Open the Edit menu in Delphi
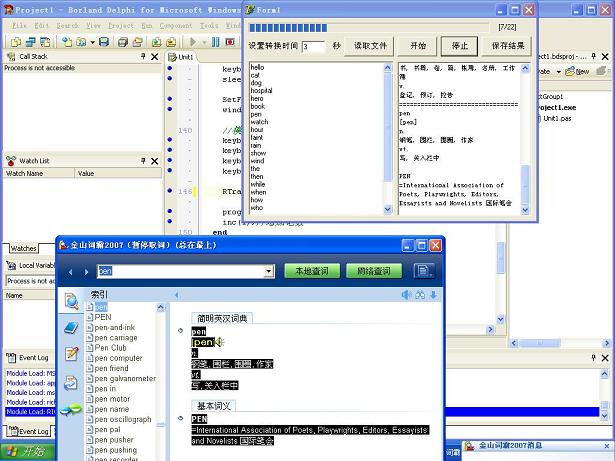The width and height of the screenshot is (615, 461). (42, 26)
